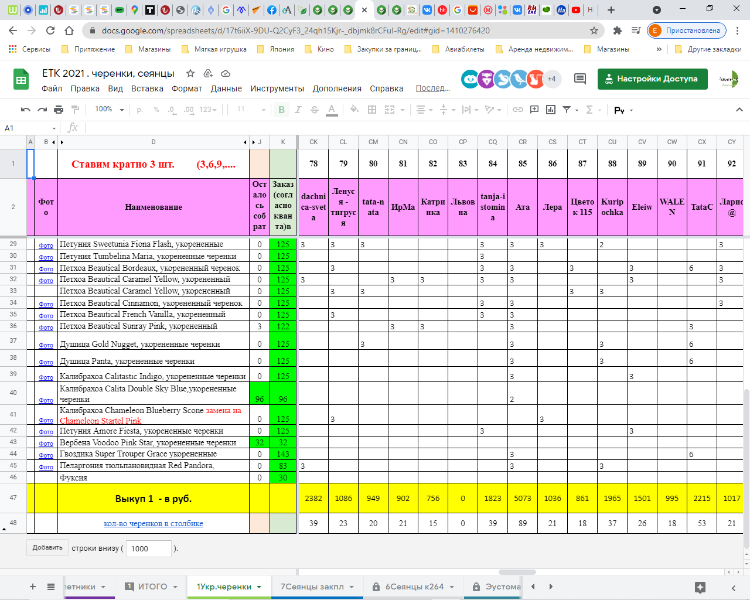Click the Настройки Доступа share button

[651, 79]
